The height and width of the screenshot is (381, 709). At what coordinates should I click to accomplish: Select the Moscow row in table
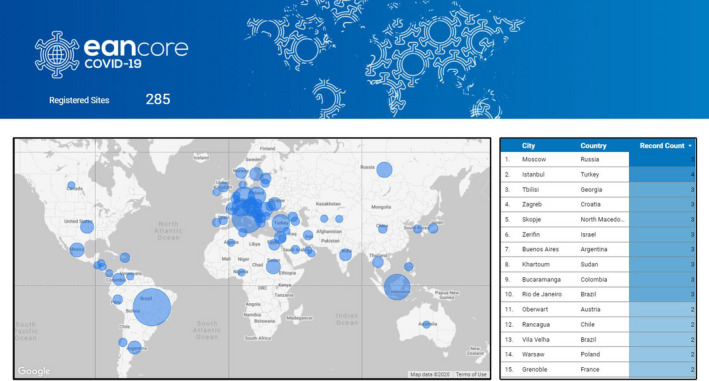coord(598,160)
